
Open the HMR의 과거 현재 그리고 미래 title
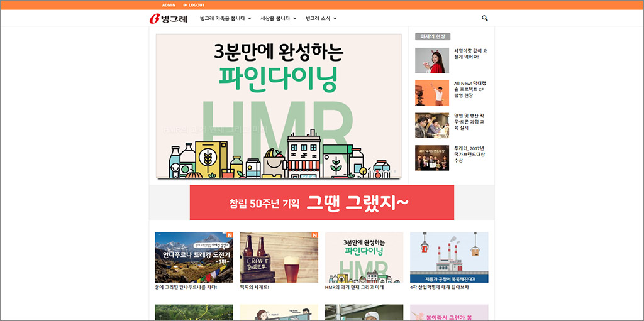pos(354,287)
